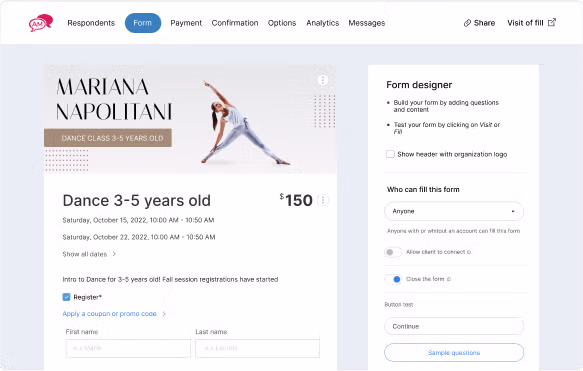This screenshot has height=371, width=583.
Task: Click the info icon beside Allow client to connect
Action: tap(469, 252)
